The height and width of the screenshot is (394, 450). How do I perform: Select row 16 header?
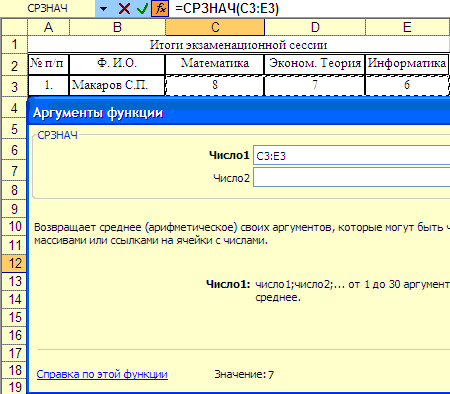click(14, 335)
